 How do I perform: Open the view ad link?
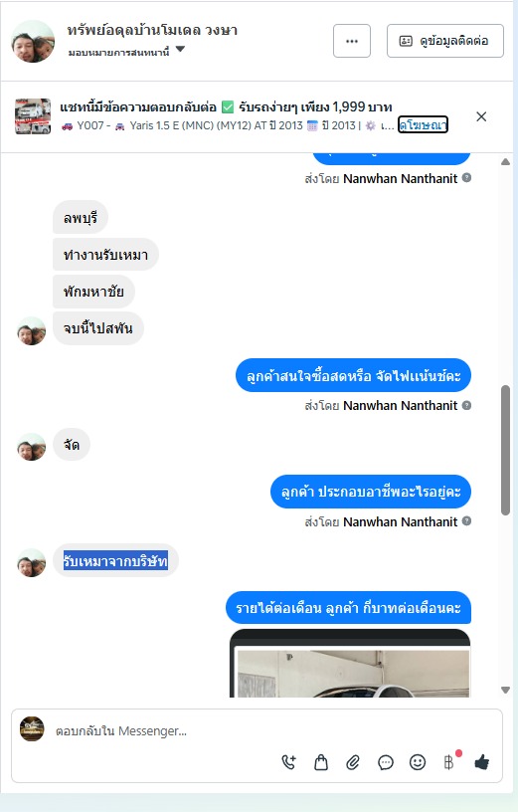[x=423, y=124]
